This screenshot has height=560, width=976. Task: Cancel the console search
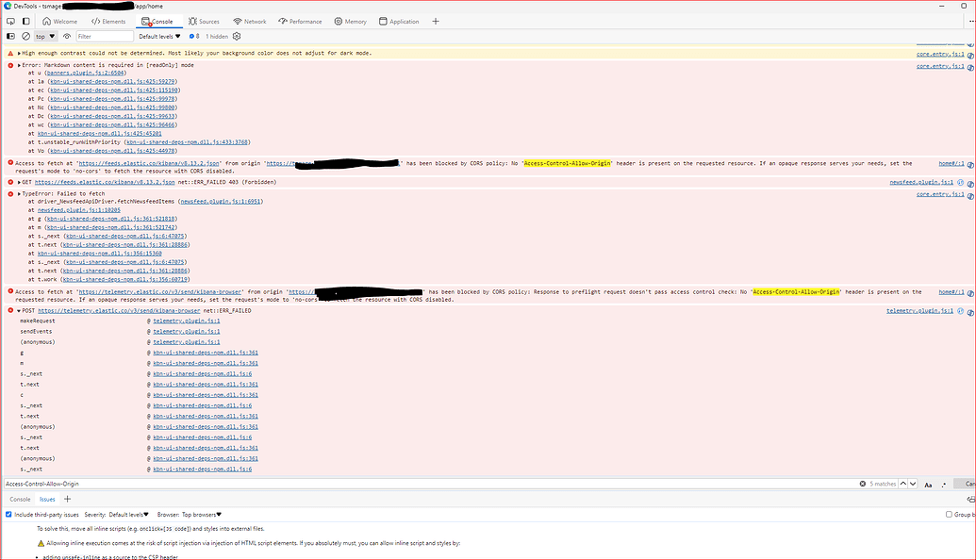coord(969,484)
